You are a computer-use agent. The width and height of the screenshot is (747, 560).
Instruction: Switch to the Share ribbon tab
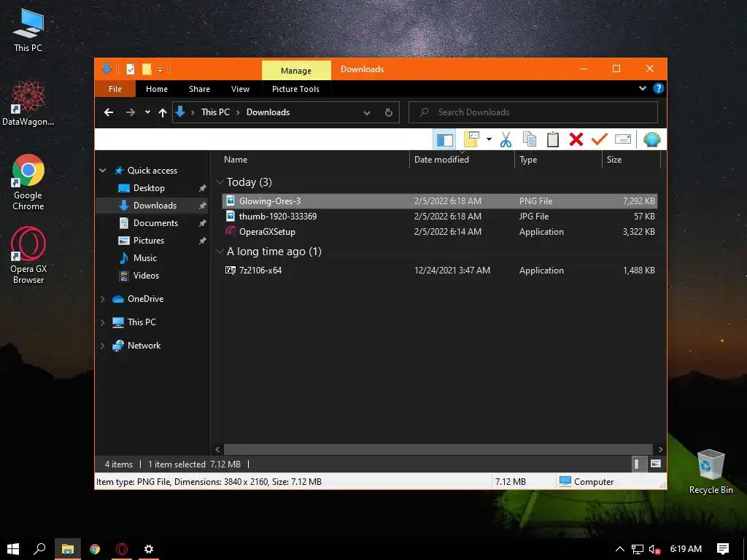tap(199, 89)
